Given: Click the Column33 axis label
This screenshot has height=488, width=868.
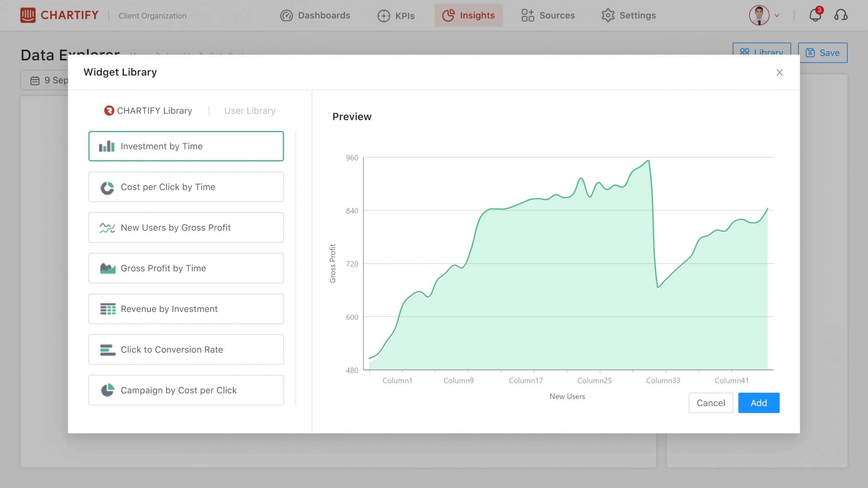Looking at the screenshot, I should click(x=663, y=380).
